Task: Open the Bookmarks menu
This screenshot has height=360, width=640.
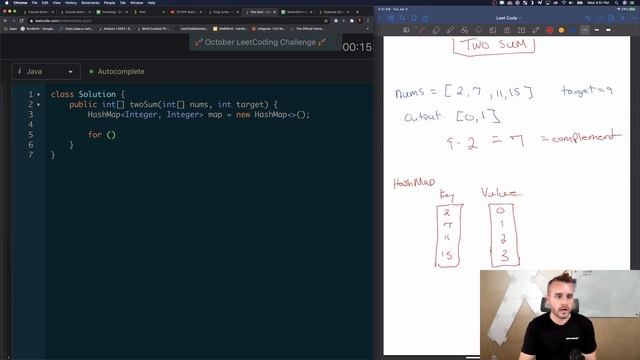Action: (90, 2)
